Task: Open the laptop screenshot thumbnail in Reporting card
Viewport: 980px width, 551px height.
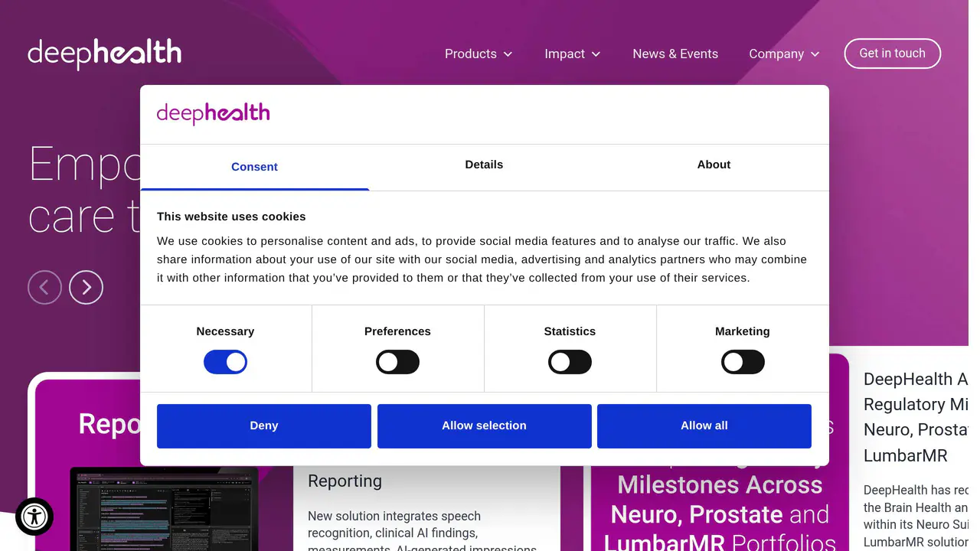Action: pyautogui.click(x=164, y=509)
